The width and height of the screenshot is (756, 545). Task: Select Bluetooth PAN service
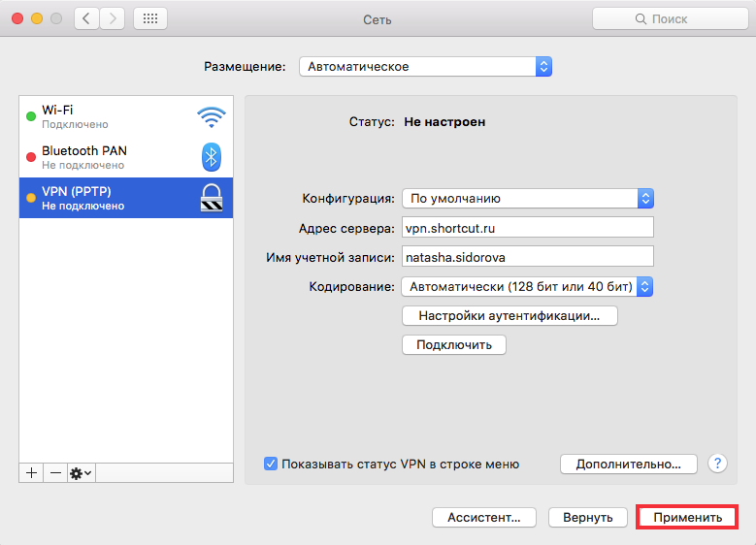click(126, 157)
